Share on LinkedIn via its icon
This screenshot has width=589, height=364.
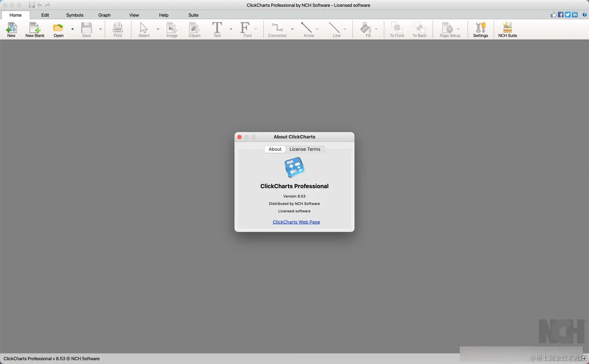(x=575, y=14)
